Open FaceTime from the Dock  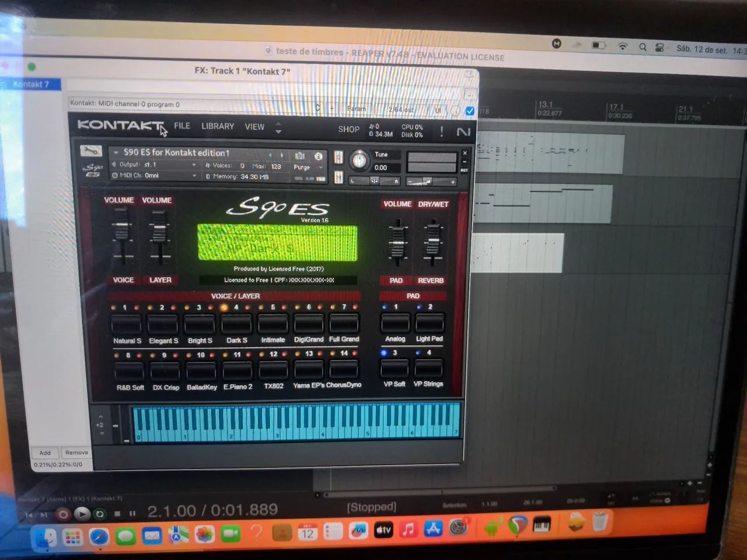(x=231, y=534)
